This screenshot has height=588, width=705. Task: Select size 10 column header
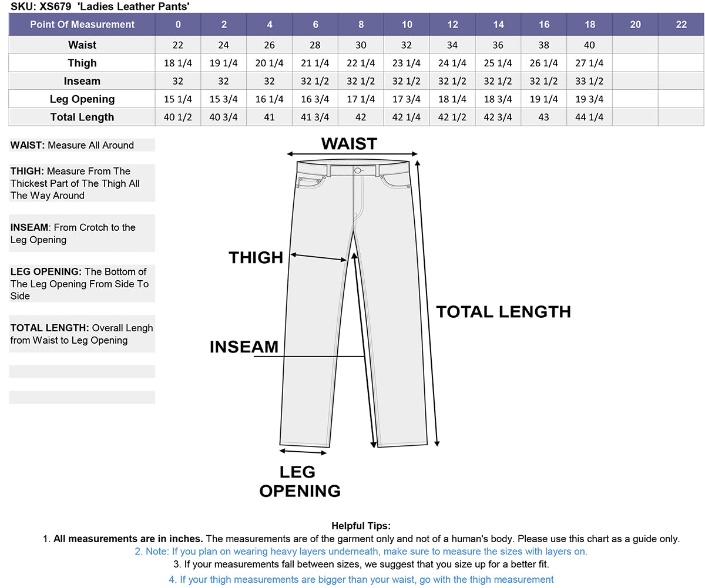point(407,25)
